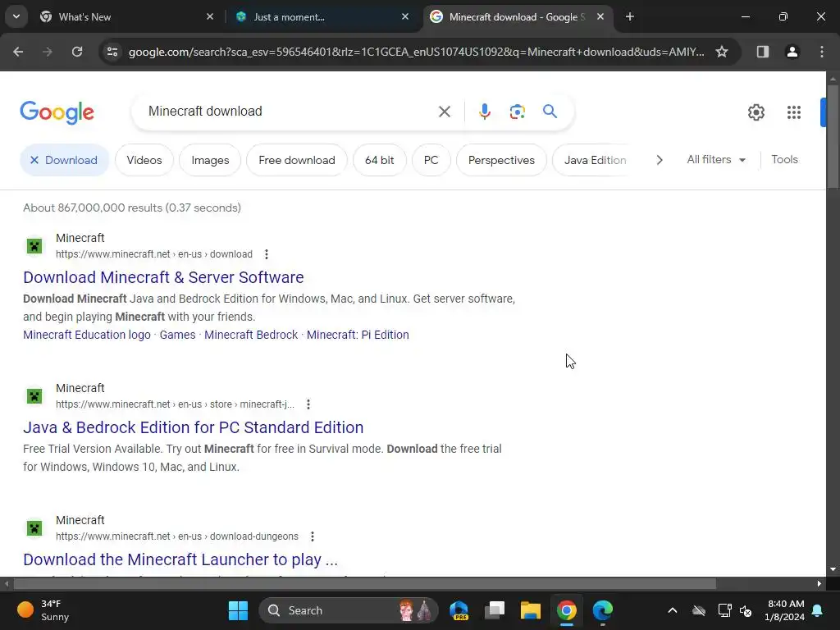This screenshot has height=630, width=840.
Task: Open the Tools options
Action: 784,160
